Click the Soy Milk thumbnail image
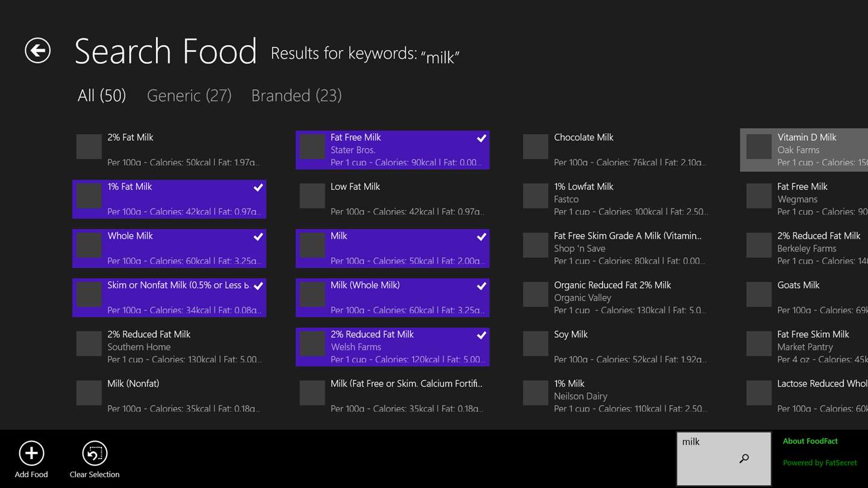 point(535,344)
